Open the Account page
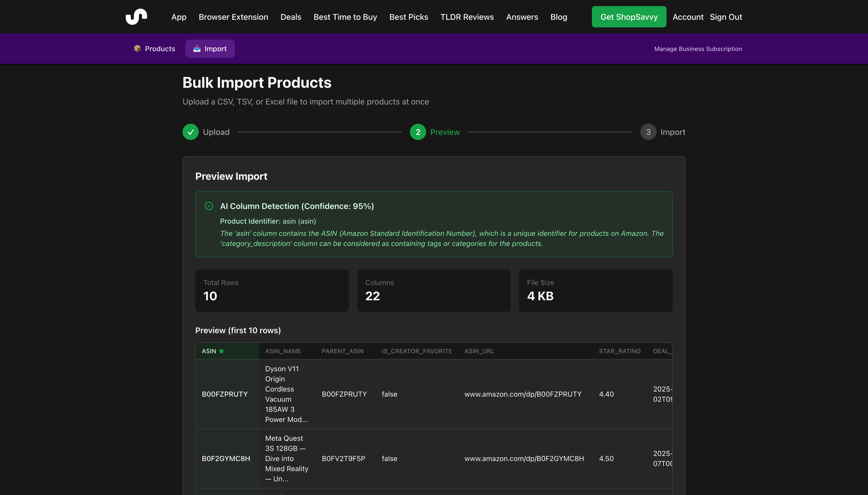Image resolution: width=868 pixels, height=495 pixels. [687, 17]
